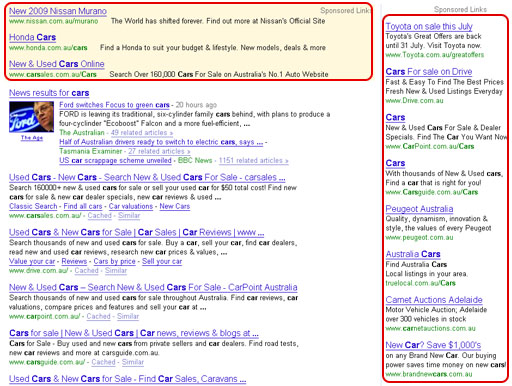Open the Peugeot Australia ad
This screenshot has width=512, height=386.
click(419, 209)
